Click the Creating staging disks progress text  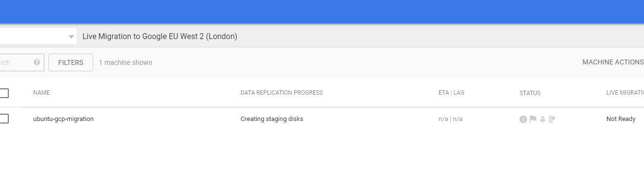click(x=272, y=119)
